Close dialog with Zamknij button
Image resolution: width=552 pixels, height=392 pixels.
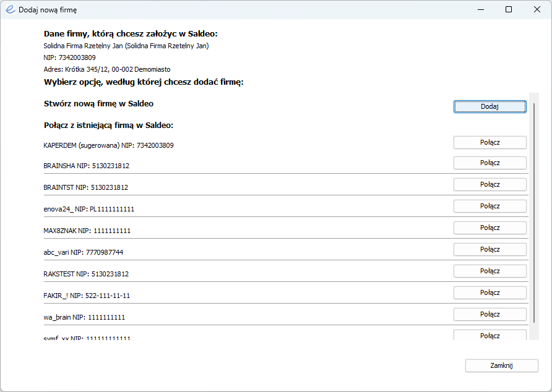[x=502, y=365]
